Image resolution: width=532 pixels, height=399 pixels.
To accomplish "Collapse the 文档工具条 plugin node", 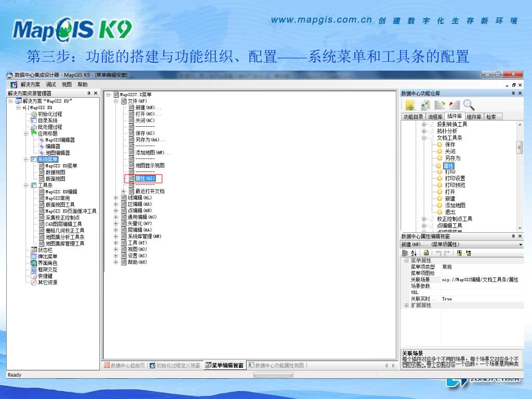I will (424, 138).
